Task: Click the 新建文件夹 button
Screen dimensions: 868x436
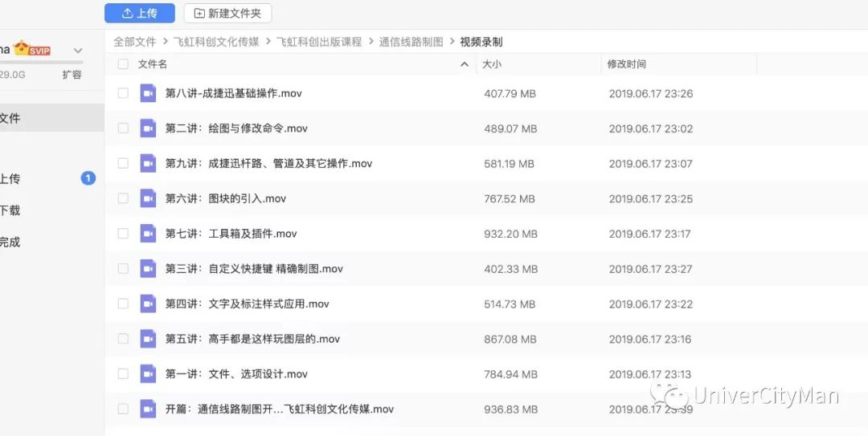Action: click(227, 14)
